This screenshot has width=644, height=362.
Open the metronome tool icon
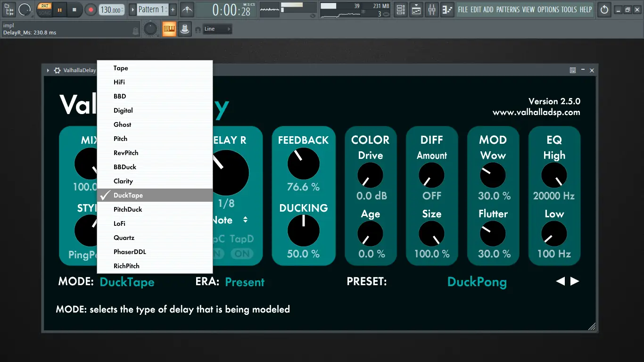pyautogui.click(x=187, y=9)
